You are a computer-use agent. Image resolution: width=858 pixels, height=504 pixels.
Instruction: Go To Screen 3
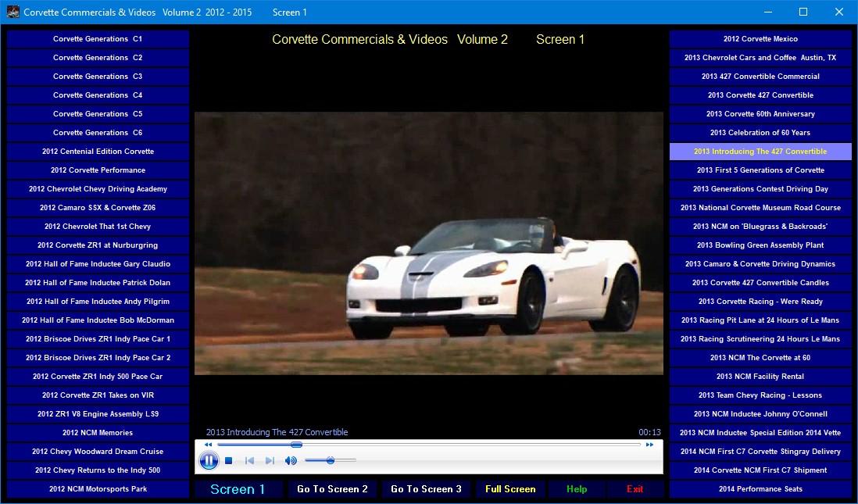[x=426, y=489]
